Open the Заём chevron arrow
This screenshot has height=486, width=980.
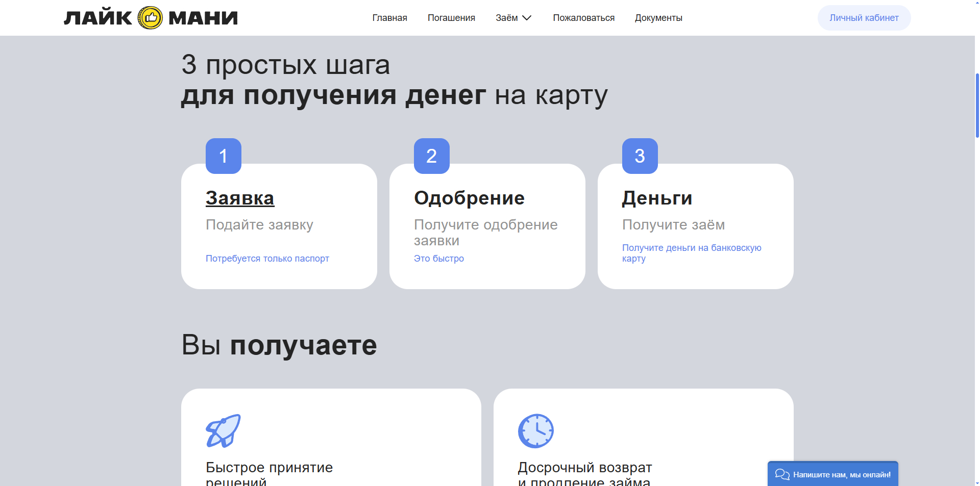point(527,18)
